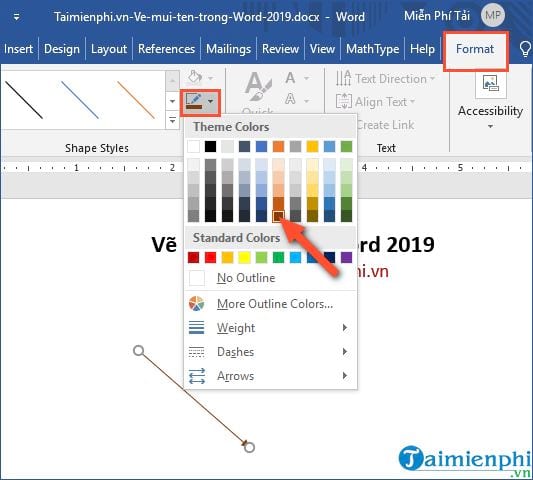
Task: Switch to the References tab
Action: tap(166, 49)
